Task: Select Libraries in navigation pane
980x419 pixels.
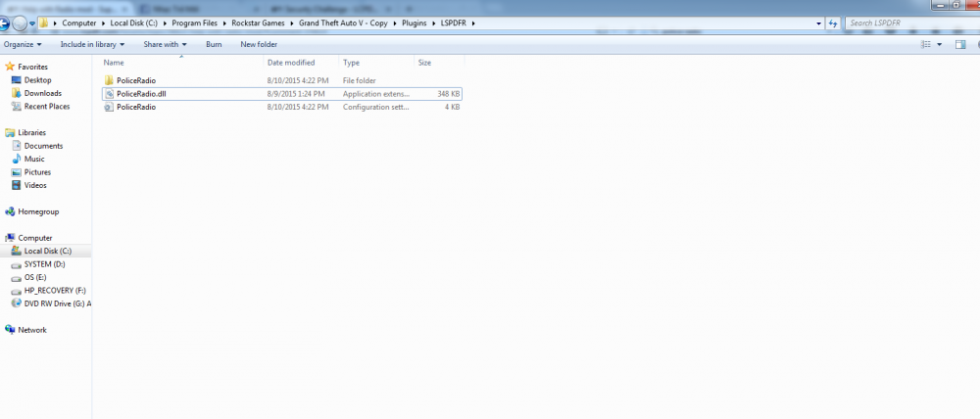Action: (32, 132)
